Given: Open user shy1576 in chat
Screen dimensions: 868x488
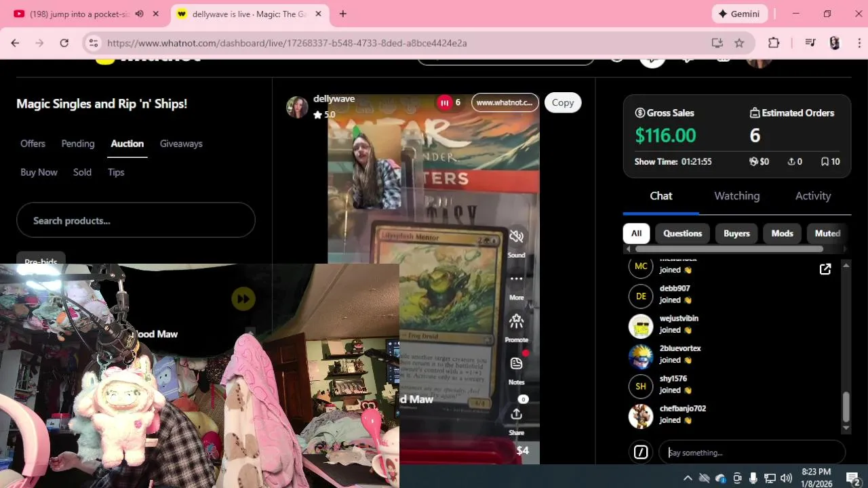Looking at the screenshot, I should point(673,378).
